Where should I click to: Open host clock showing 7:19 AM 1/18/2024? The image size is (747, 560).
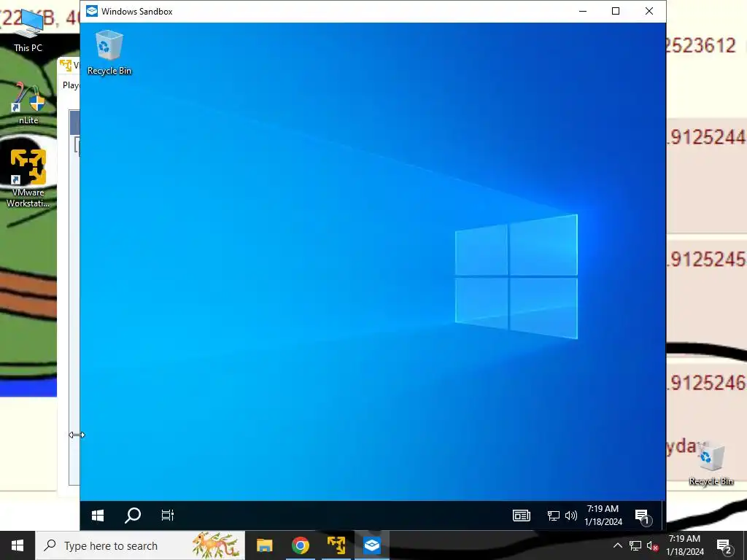tap(684, 545)
